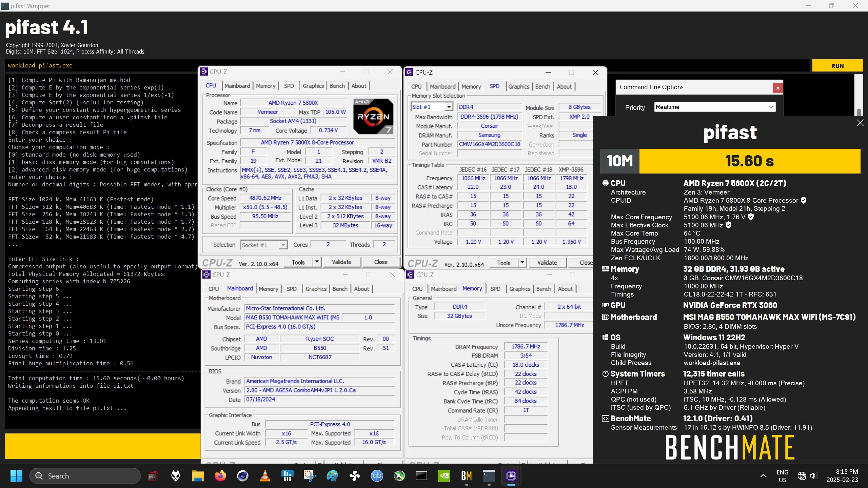Select Memory tab in the SPD CPU-Z window
The width and height of the screenshot is (868, 488).
[471, 86]
